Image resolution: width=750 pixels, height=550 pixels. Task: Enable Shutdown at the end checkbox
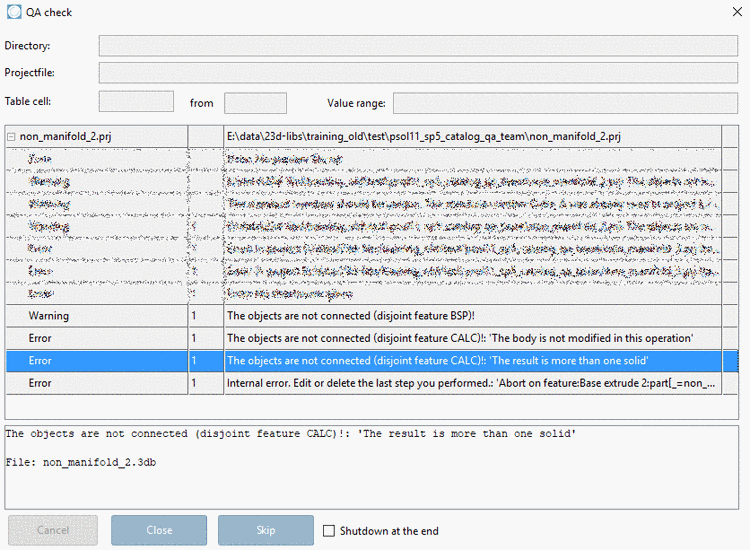click(x=329, y=531)
